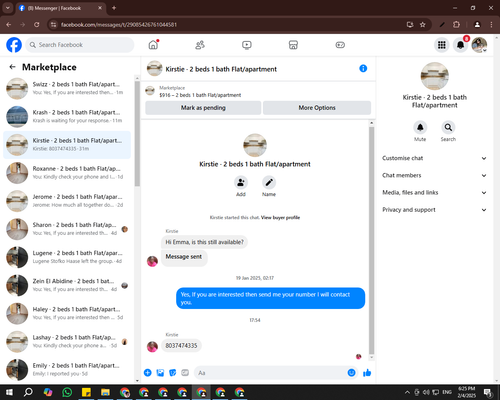The height and width of the screenshot is (400, 500).
Task: Open the browser extensions puzzle icon
Action: coord(456,25)
